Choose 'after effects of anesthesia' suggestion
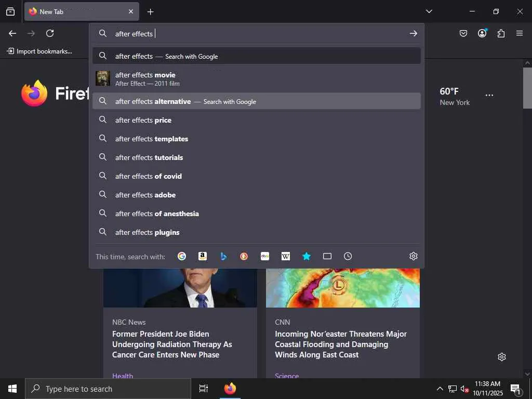Viewport: 532px width, 399px height. (257, 214)
